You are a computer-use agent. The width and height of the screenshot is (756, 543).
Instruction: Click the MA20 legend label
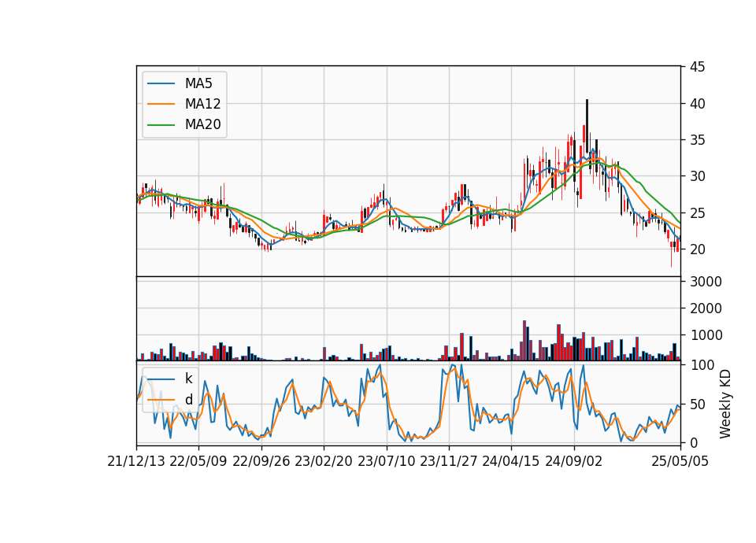pyautogui.click(x=202, y=124)
